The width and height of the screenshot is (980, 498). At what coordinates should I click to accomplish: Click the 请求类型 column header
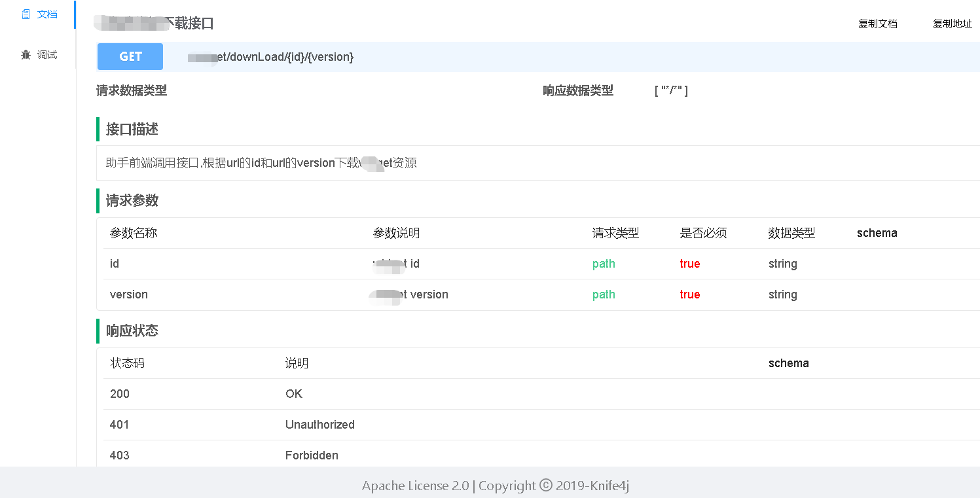616,233
